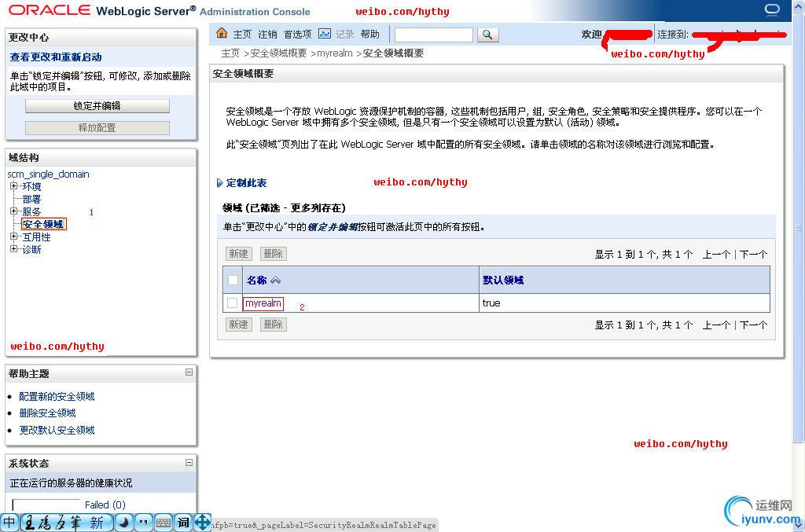Click upper 上一个 pagination link
Screen dimensions: 805x532
(x=716, y=254)
